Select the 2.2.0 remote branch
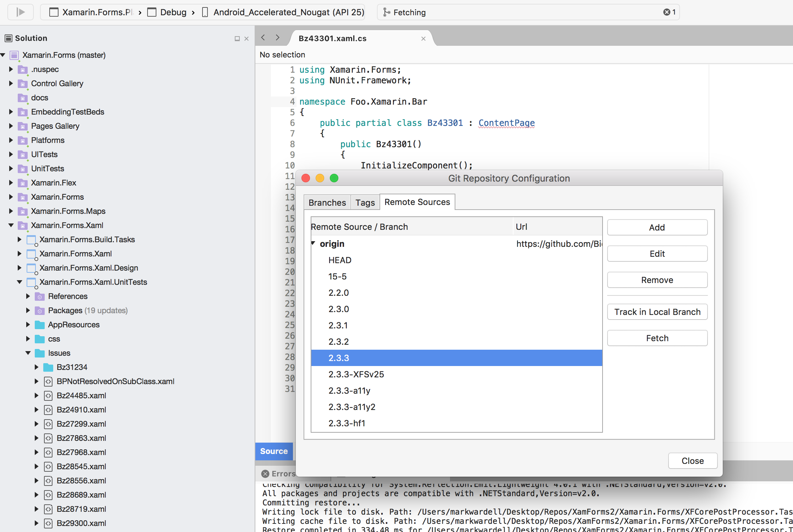The image size is (793, 532). 457,293
